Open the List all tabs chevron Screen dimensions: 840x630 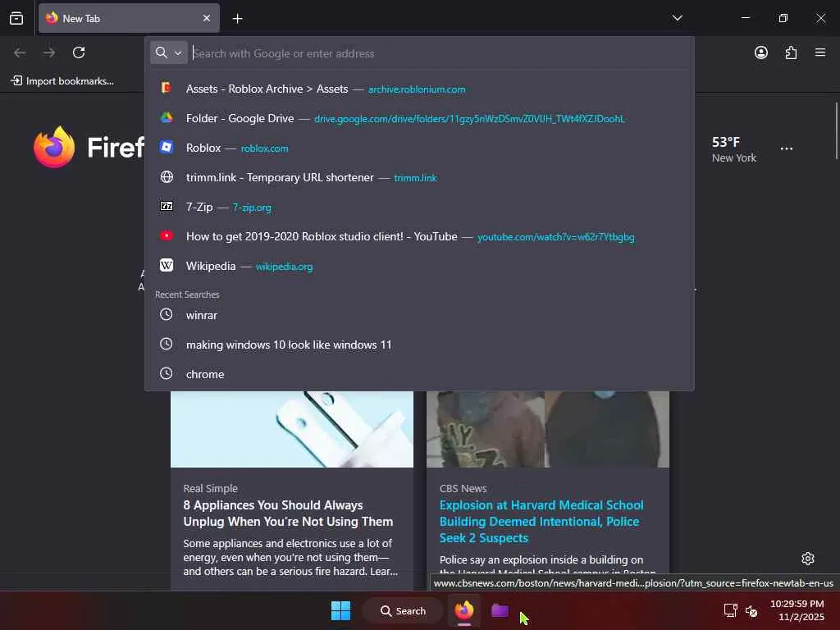[677, 18]
